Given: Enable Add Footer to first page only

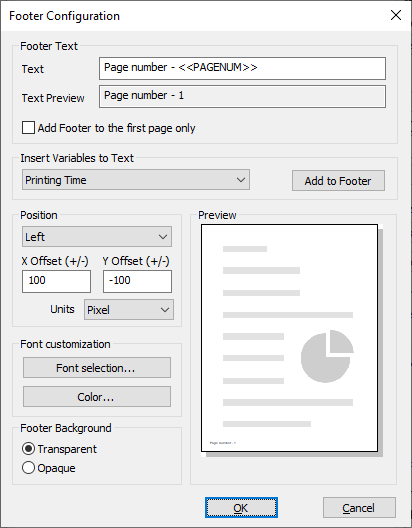Looking at the screenshot, I should [x=28, y=128].
